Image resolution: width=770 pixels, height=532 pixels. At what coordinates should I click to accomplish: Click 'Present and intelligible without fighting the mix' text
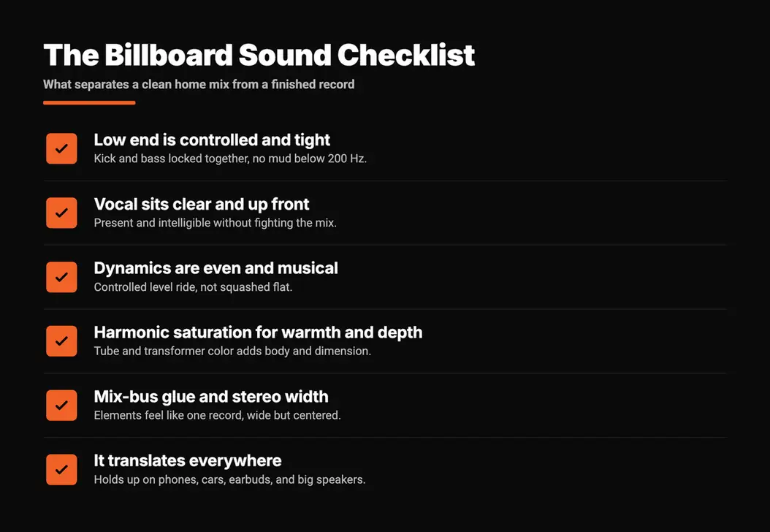click(x=215, y=223)
